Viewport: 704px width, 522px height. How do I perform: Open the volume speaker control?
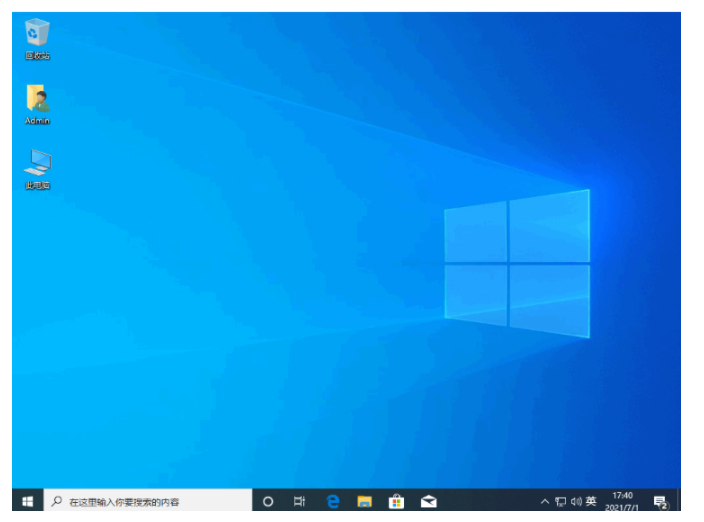point(576,501)
